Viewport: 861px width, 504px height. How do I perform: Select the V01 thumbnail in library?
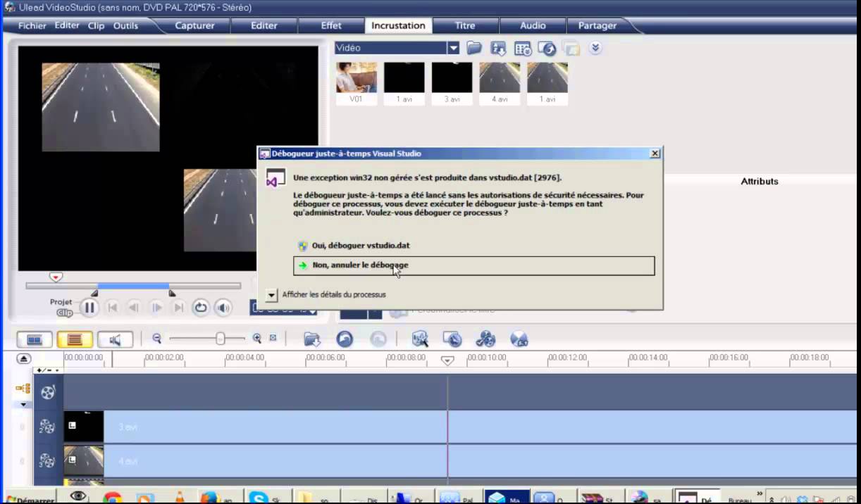click(x=357, y=83)
